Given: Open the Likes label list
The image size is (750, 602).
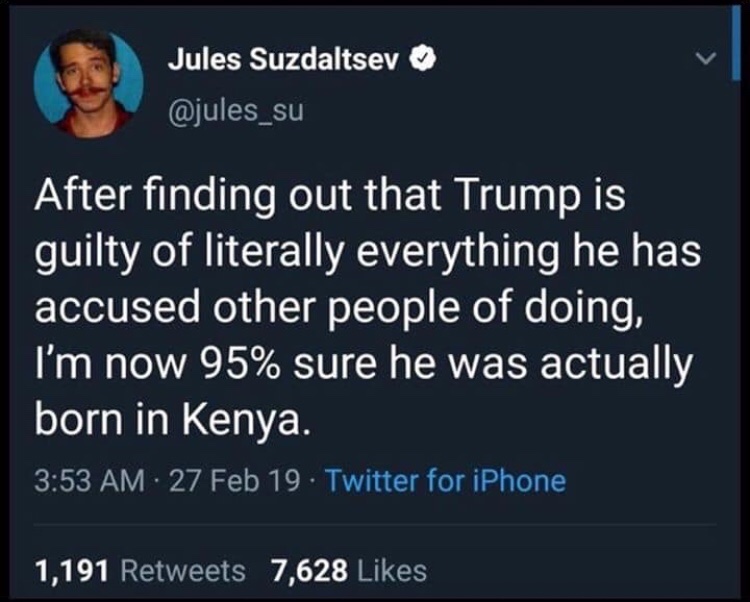Looking at the screenshot, I should [391, 571].
